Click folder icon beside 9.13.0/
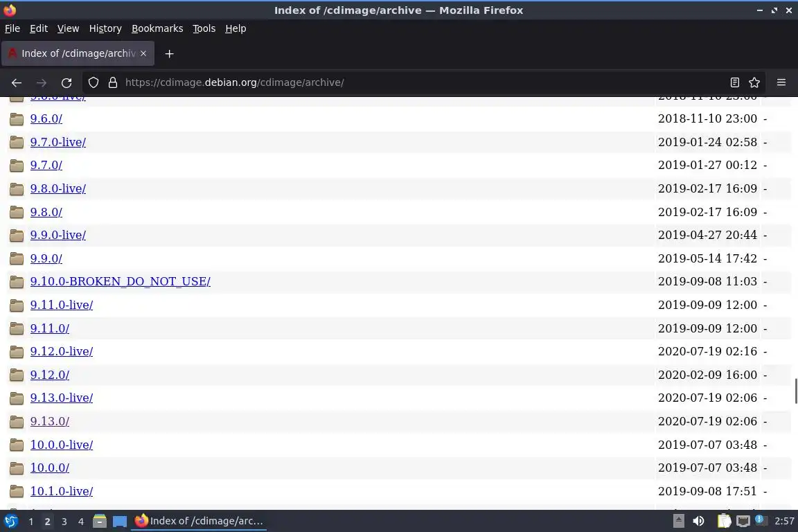The height and width of the screenshot is (532, 798). point(17,422)
